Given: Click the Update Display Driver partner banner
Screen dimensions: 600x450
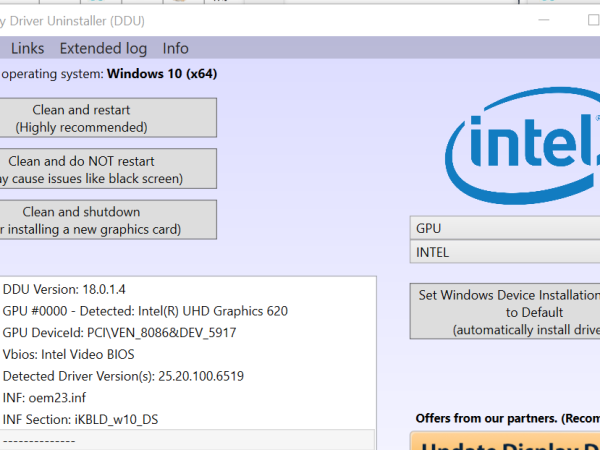Looking at the screenshot, I should point(506,442).
